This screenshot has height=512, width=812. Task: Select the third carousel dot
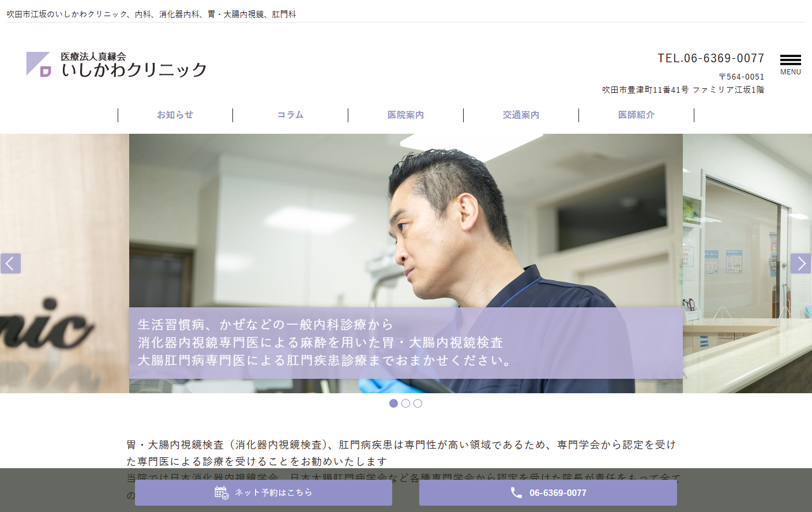click(418, 403)
